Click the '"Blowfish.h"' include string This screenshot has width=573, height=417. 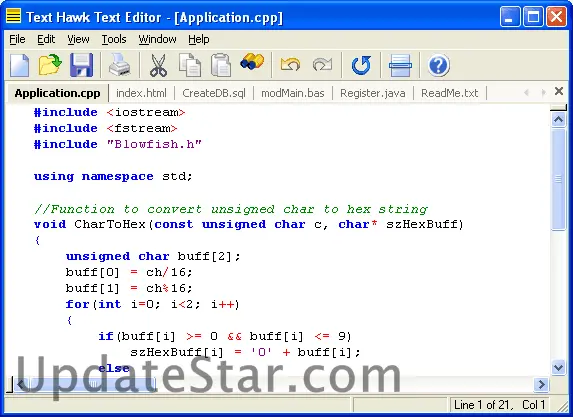pos(154,144)
